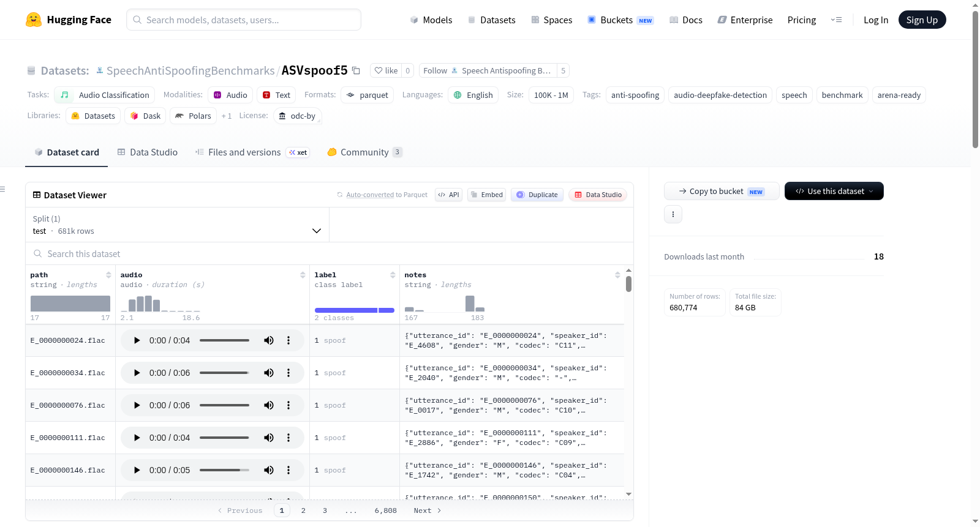Viewport: 980px width, 527px height.
Task: Click the Log In link
Action: click(876, 20)
